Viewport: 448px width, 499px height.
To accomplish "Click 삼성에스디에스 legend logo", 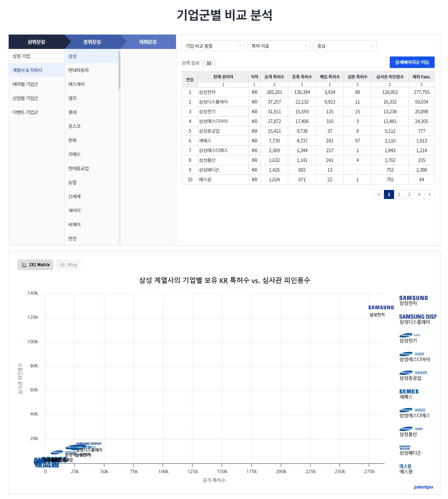I will pos(412,410).
